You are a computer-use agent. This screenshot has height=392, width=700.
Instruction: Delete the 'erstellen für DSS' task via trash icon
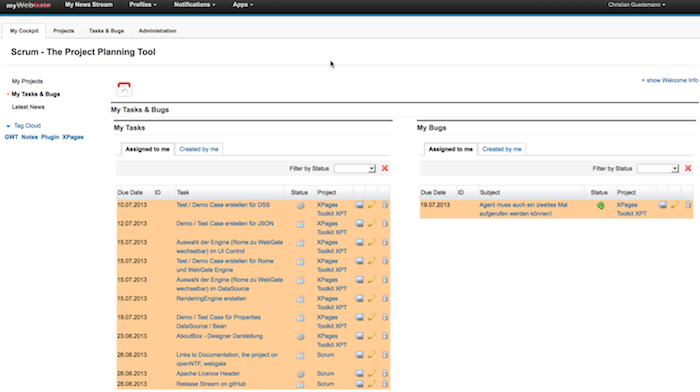385,205
